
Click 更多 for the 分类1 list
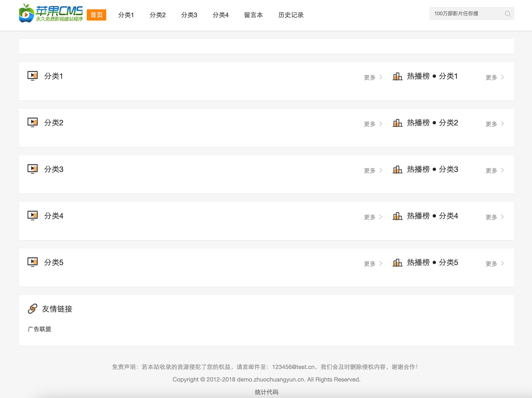click(373, 77)
